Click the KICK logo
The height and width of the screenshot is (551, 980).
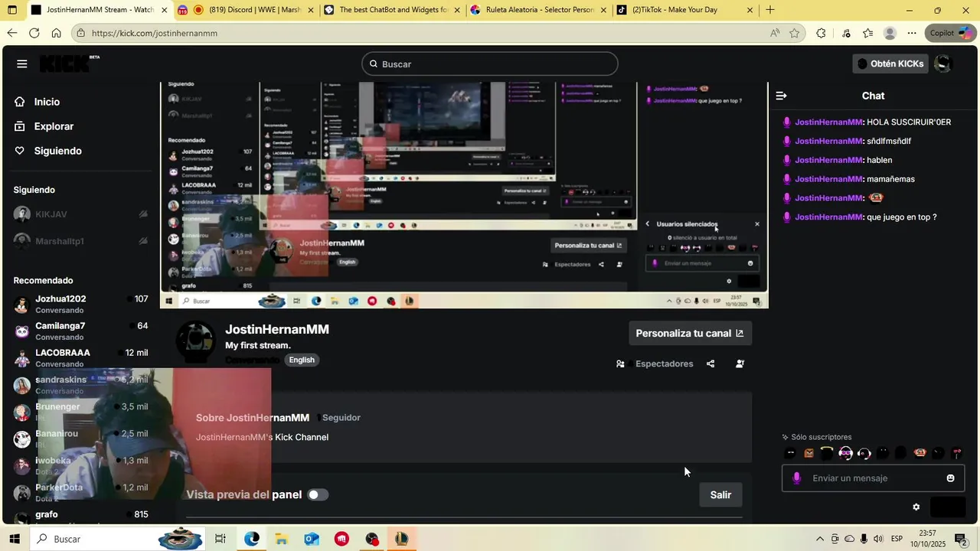pyautogui.click(x=69, y=64)
